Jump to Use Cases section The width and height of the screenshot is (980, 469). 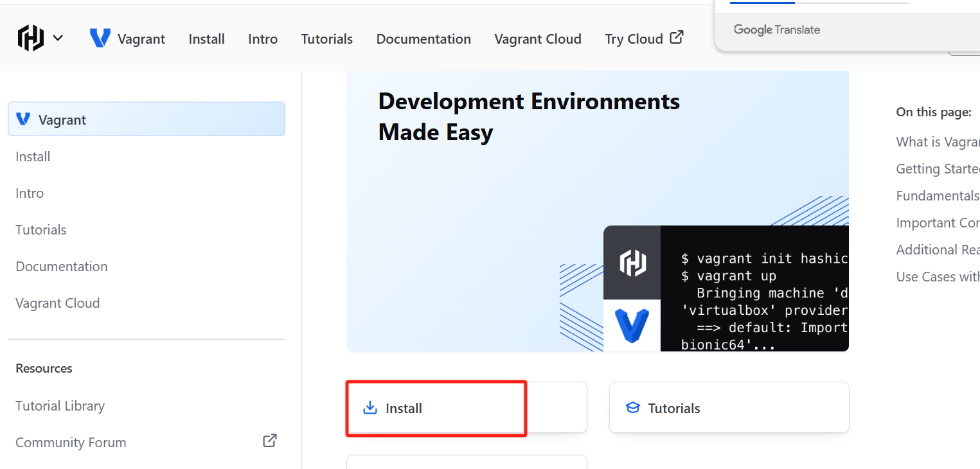pyautogui.click(x=938, y=277)
